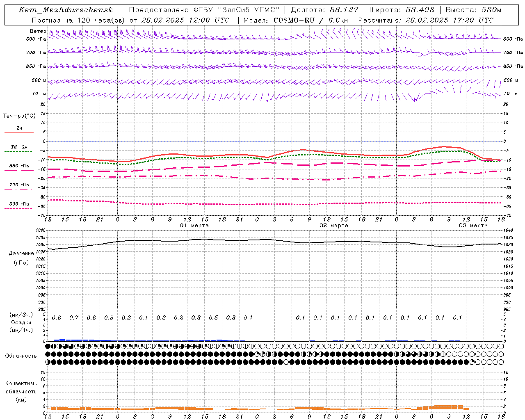Click the computed time Рассчитано: 28.02.2025 17:20 UTC
Image resolution: width=525 pixels, height=420 pixels.
point(426,20)
